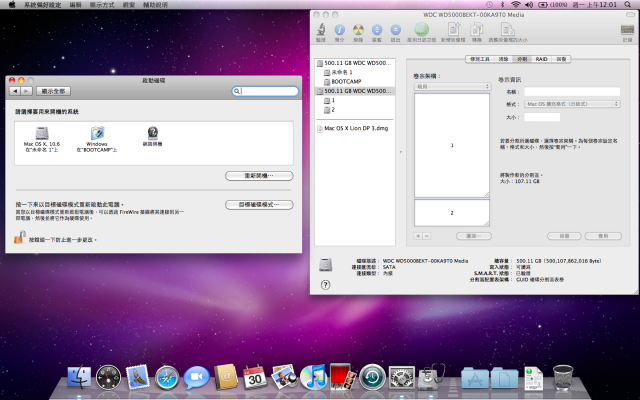
Task: Switch to the Restore tab
Action: tap(561, 59)
